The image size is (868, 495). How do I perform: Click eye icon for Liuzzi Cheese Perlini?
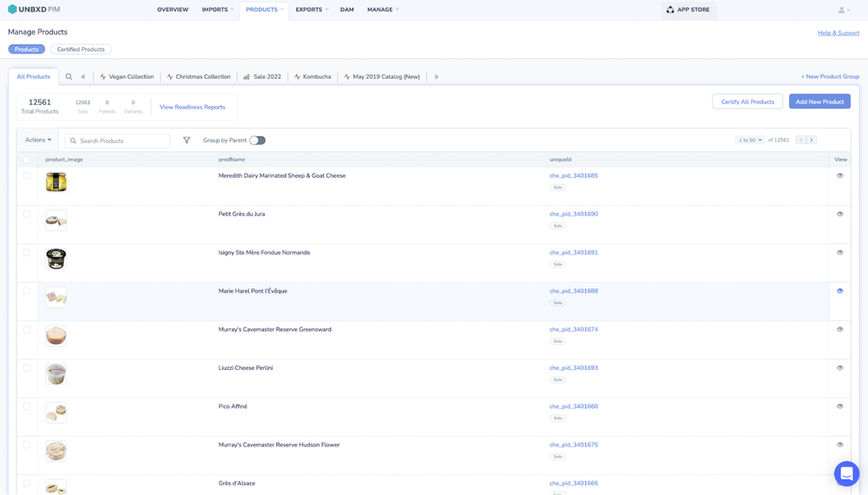tap(839, 367)
